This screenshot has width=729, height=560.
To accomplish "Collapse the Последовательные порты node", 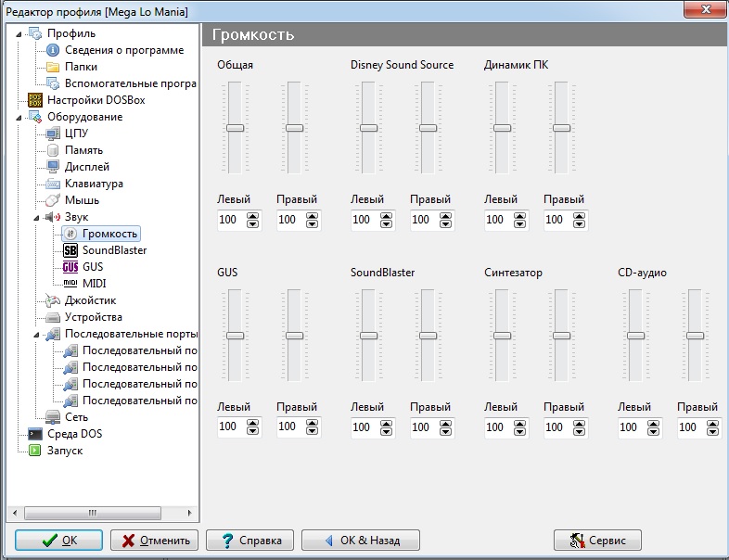I will point(36,335).
